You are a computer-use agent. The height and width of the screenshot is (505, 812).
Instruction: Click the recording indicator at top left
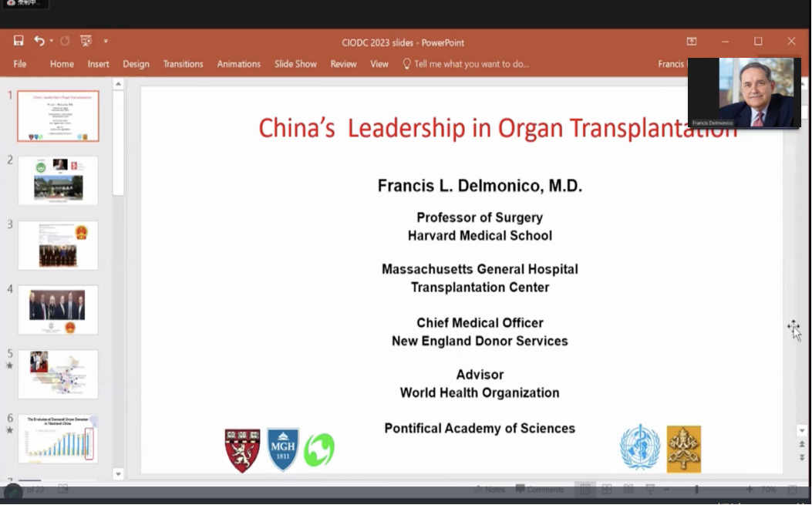[25, 3]
